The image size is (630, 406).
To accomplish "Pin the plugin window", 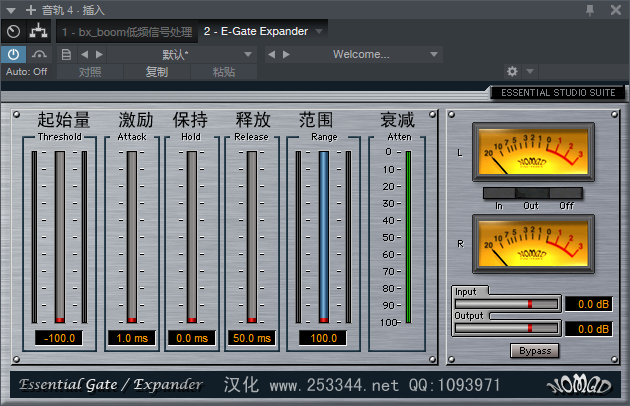I will click(x=590, y=10).
